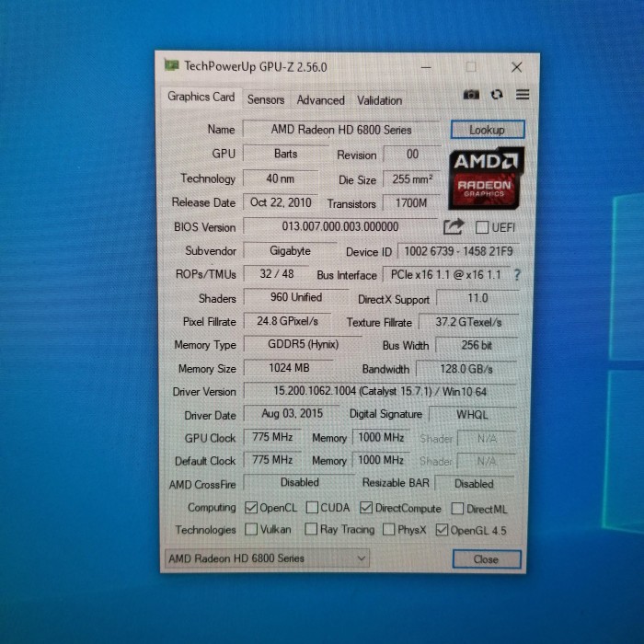Click the Subvendor value Gigabyte
This screenshot has width=644, height=644.
coord(290,251)
